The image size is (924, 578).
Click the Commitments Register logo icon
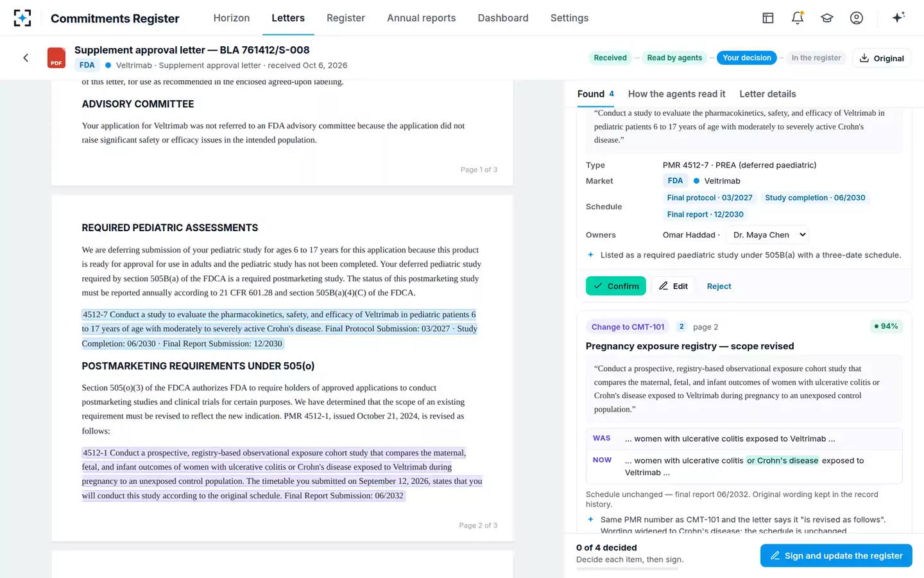click(x=22, y=18)
